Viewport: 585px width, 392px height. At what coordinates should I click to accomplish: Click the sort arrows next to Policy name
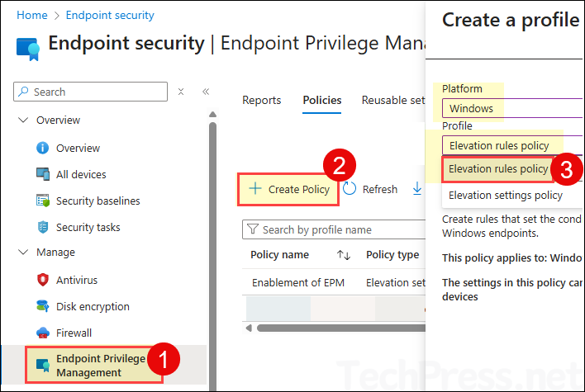pos(343,255)
